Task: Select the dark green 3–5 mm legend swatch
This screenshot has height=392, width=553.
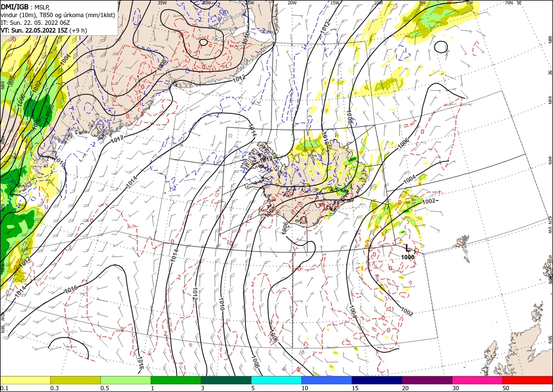Action: pyautogui.click(x=226, y=380)
